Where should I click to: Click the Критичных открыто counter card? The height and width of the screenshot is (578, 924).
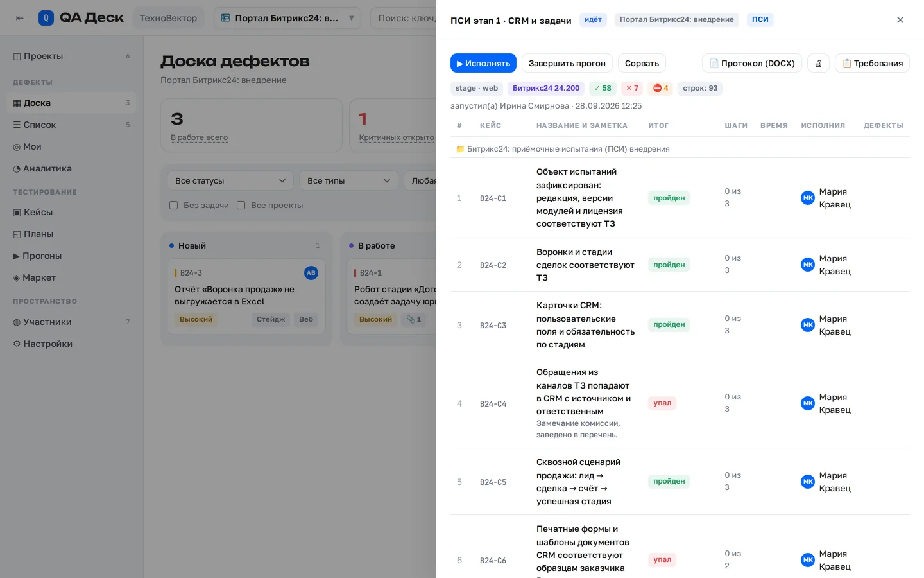click(393, 125)
